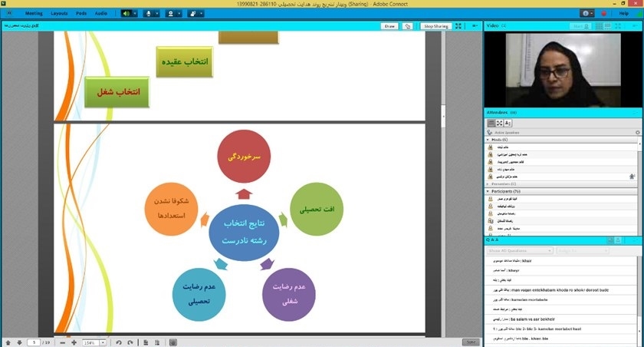This screenshot has width=644, height=347.
Task: Collapse the Hosts group in Attendees
Action: [x=488, y=140]
